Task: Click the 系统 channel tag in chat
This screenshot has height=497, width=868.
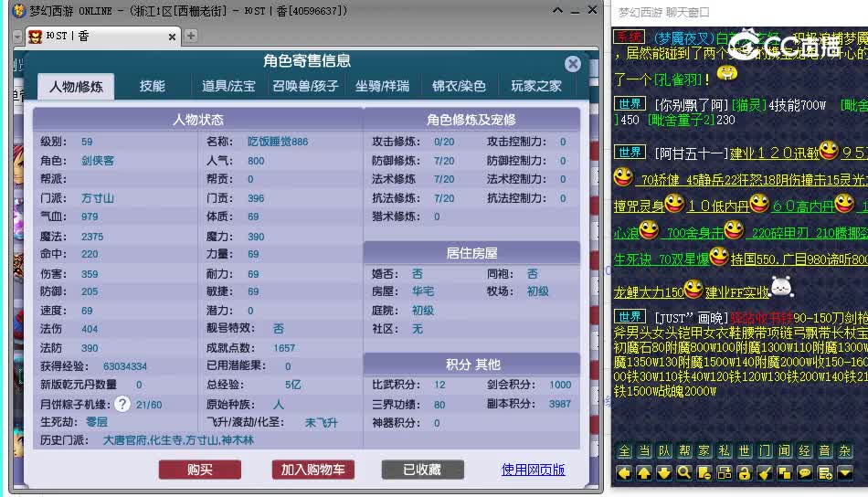Action: coord(629,37)
